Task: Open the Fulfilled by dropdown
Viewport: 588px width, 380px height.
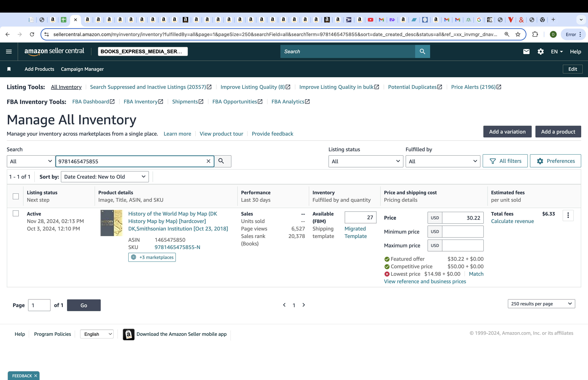Action: [443, 161]
